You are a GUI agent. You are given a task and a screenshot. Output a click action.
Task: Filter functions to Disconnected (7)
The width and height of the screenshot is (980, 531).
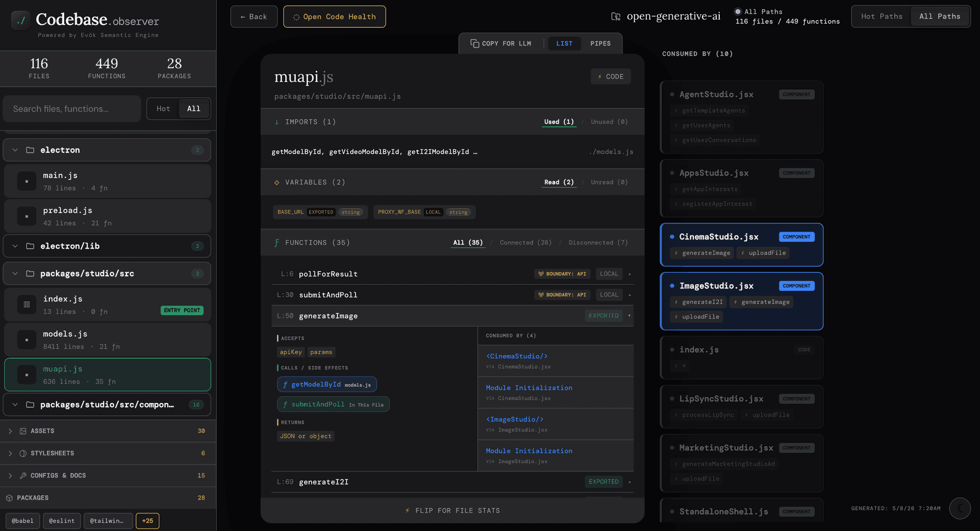point(598,243)
